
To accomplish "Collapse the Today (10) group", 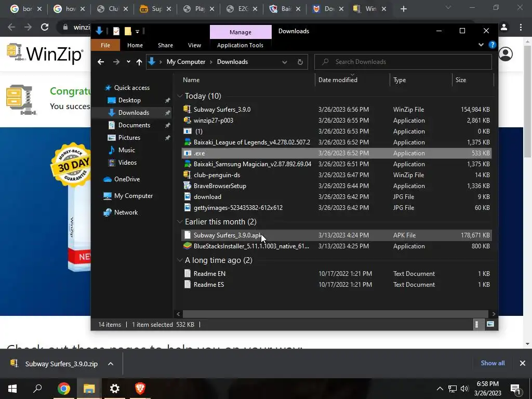I will (x=180, y=96).
